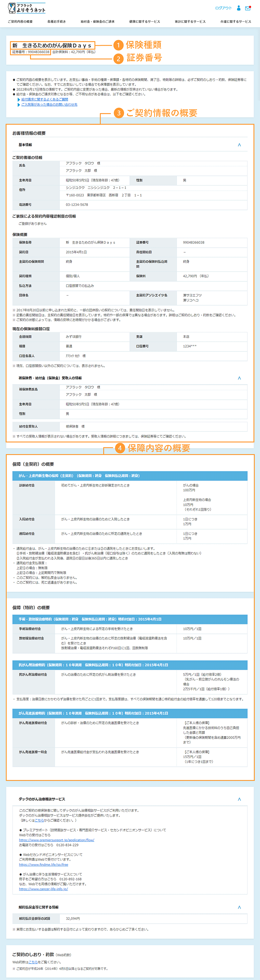
Task: Collapse 被保険者・給付金受取人の情報 section chevron
Action: point(239,378)
